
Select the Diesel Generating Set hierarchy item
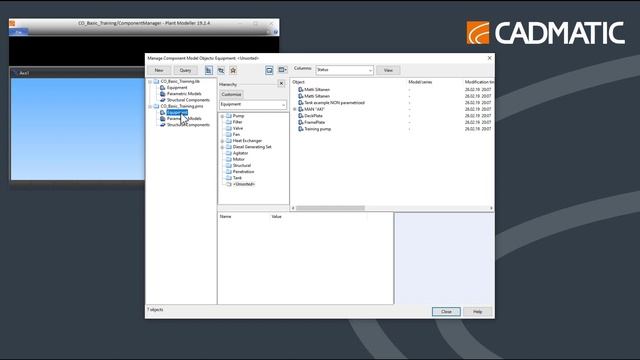(252, 147)
